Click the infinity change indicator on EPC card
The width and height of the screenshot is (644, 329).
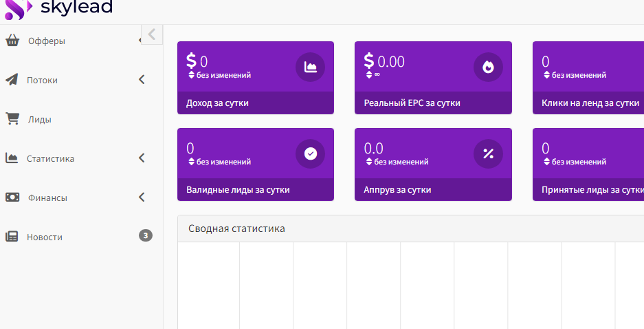pyautogui.click(x=373, y=75)
